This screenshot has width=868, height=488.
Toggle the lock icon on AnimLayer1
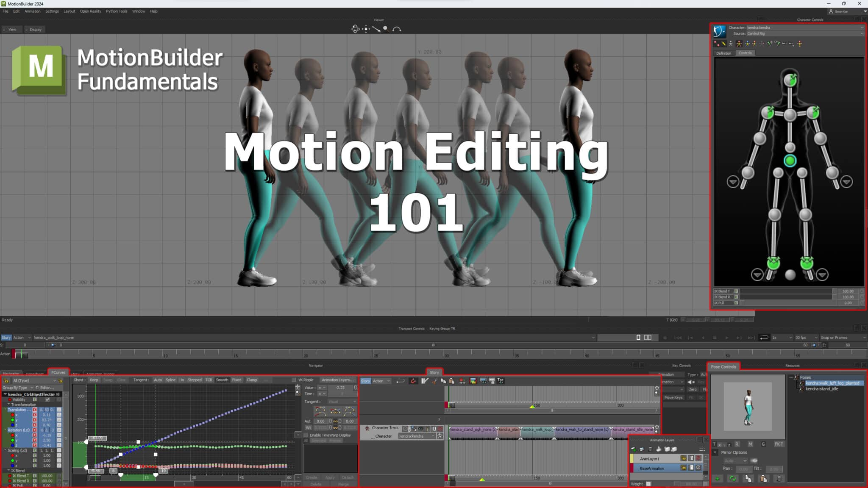click(684, 459)
